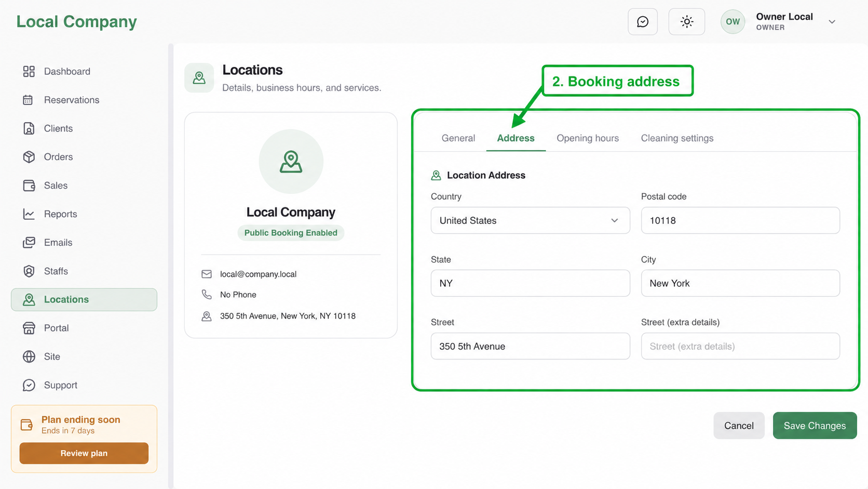Click the Emails envelope icon in sidebar

click(x=29, y=243)
